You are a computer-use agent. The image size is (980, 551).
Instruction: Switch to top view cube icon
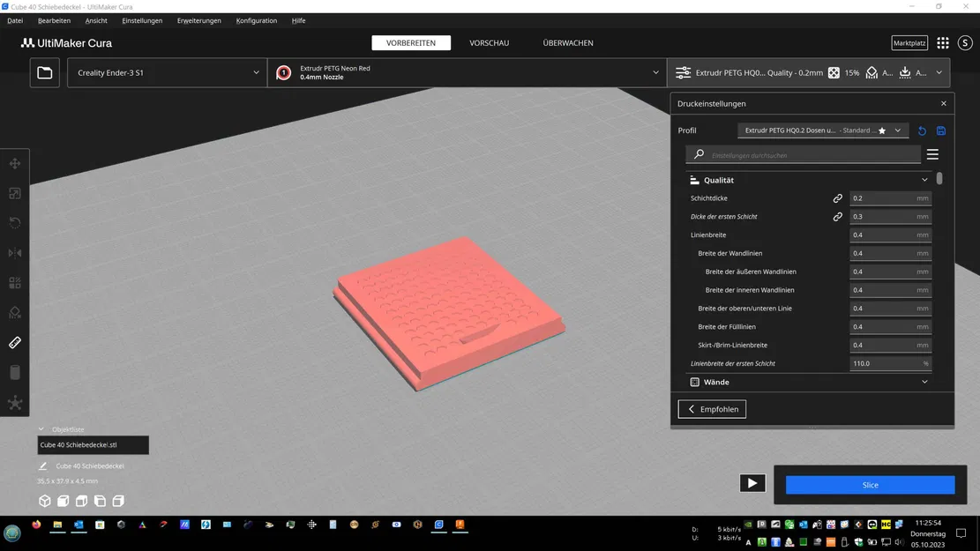pyautogui.click(x=81, y=501)
